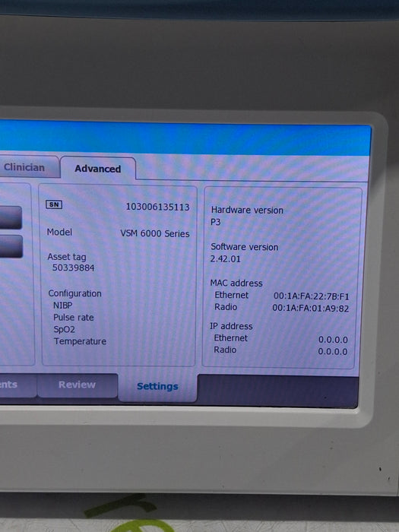Select serial number 103006135113
The width and height of the screenshot is (399, 532).
click(157, 207)
